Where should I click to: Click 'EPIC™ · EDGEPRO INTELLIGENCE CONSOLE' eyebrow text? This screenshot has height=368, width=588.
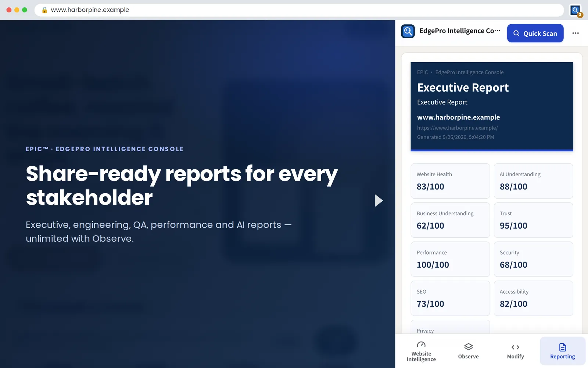[x=105, y=149]
